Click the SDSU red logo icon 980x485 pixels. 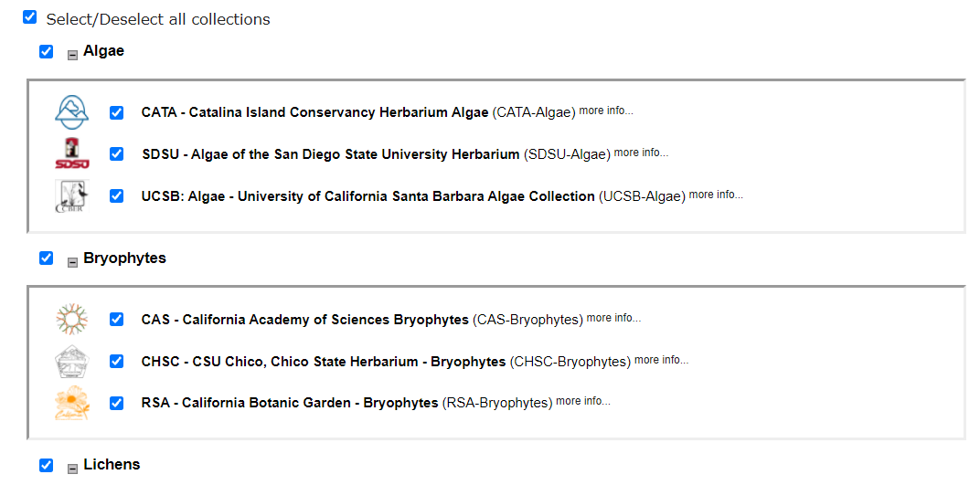[72, 153]
